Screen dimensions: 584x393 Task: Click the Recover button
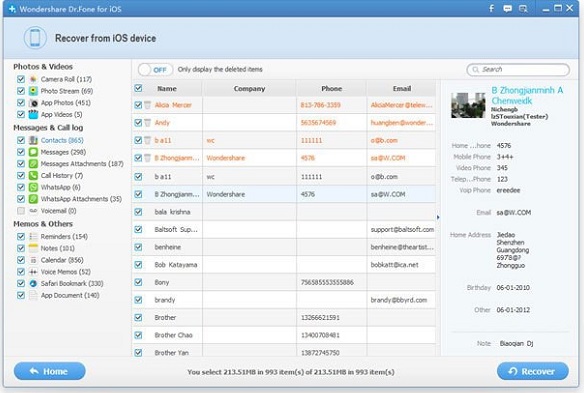[533, 371]
